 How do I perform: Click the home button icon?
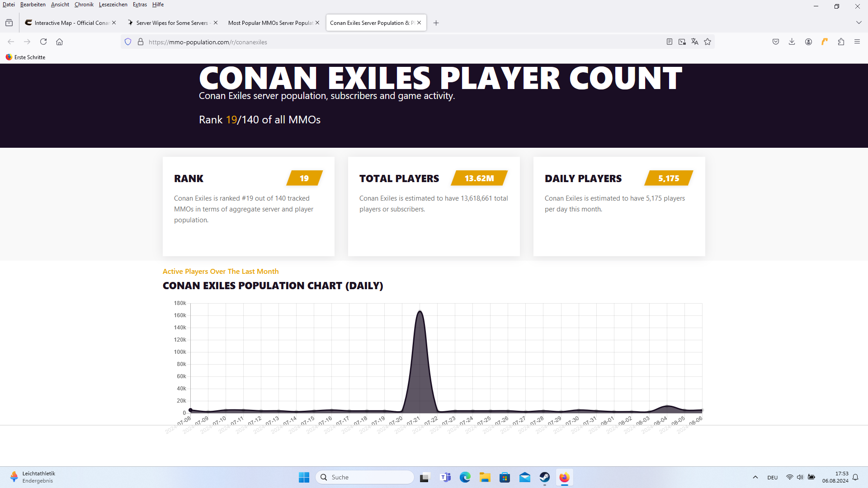[59, 42]
